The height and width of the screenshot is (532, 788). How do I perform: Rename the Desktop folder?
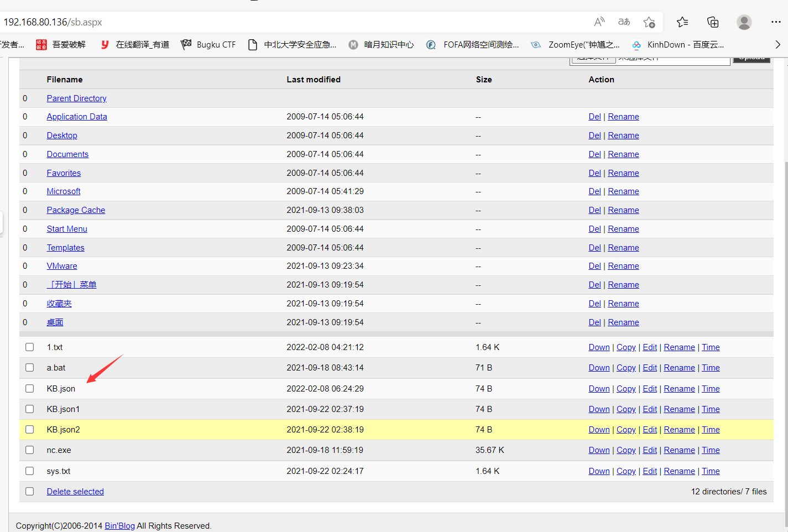[623, 135]
